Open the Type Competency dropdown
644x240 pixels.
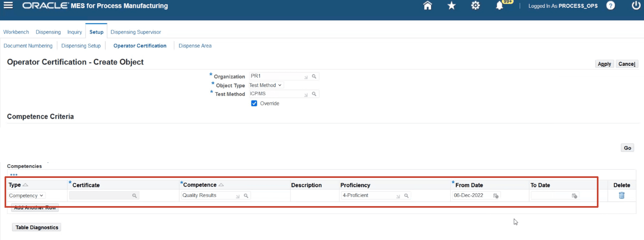(x=27, y=196)
